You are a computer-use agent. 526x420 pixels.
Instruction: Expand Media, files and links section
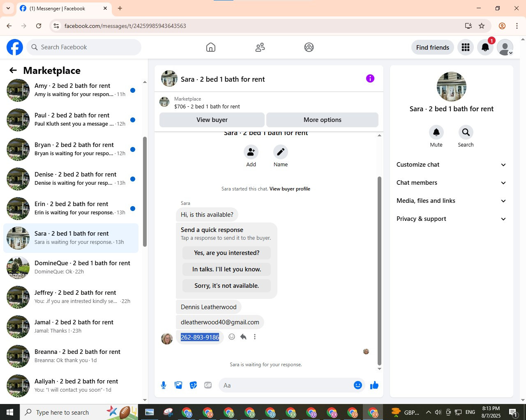coord(452,201)
